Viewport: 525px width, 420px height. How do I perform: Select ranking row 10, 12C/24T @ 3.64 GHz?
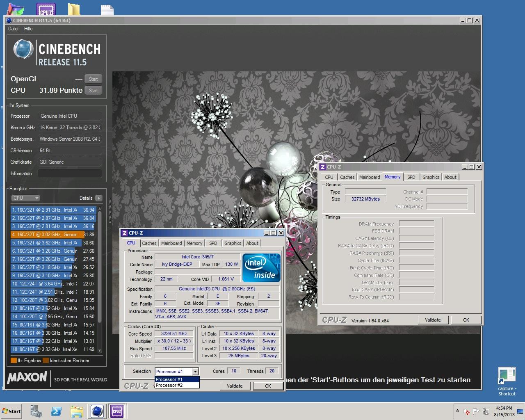pos(53,284)
